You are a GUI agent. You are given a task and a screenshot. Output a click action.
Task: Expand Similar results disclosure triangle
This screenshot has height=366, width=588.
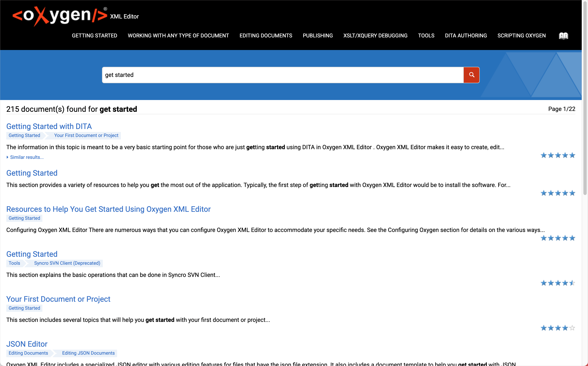[x=7, y=157]
